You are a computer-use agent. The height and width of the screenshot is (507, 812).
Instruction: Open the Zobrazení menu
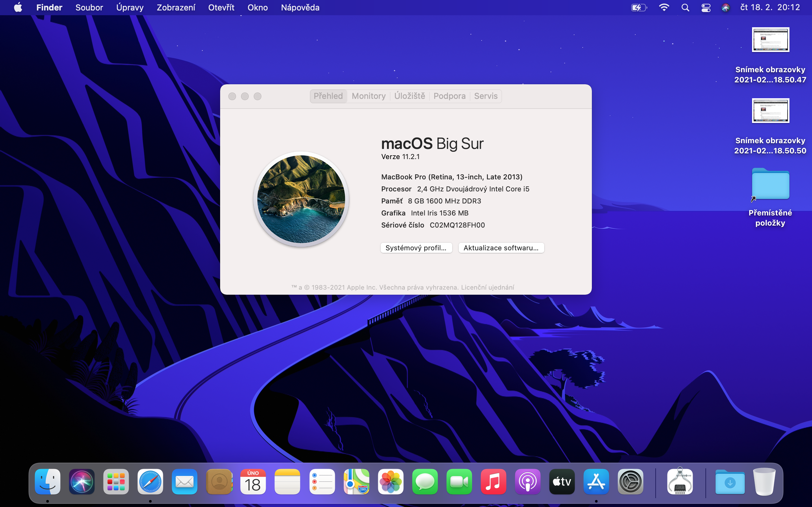pyautogui.click(x=176, y=7)
